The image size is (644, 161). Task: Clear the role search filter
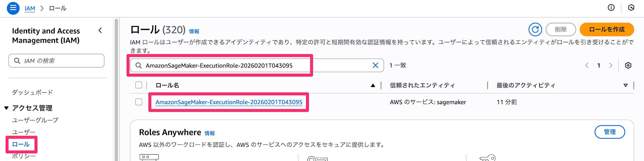(375, 65)
